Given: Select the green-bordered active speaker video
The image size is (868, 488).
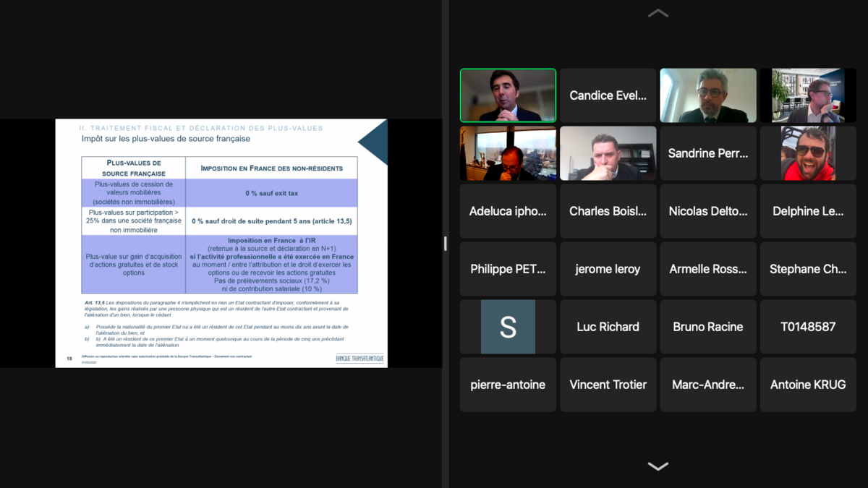Looking at the screenshot, I should point(508,95).
